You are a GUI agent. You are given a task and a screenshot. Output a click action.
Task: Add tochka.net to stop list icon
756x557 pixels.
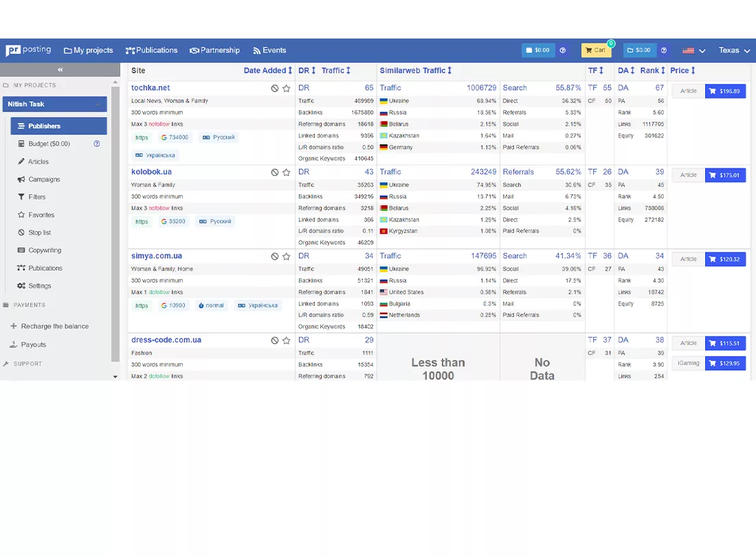(x=274, y=88)
